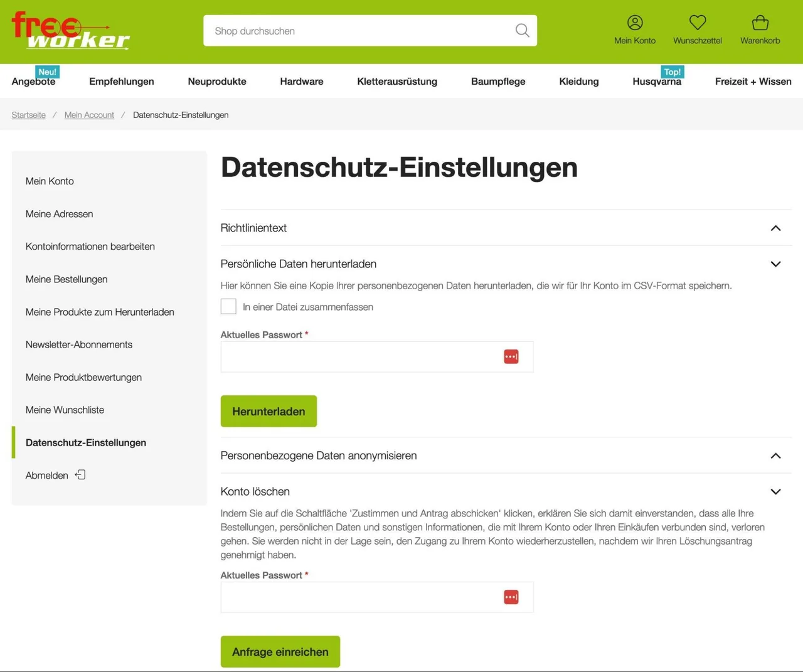Go to the Startseite breadcrumb link

point(29,115)
